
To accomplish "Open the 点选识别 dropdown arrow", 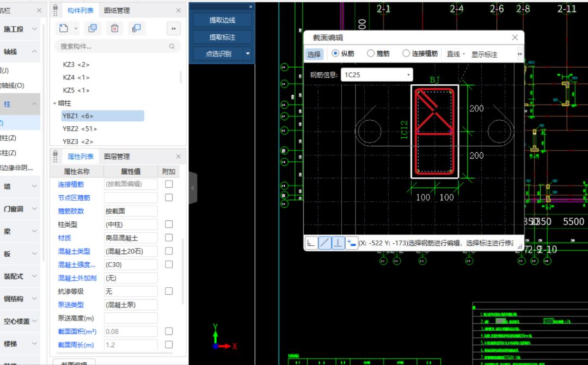I will pyautogui.click(x=248, y=54).
